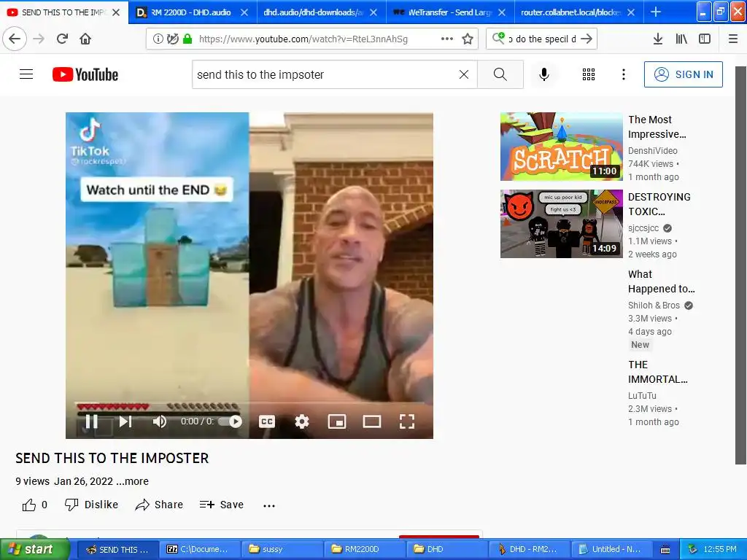This screenshot has width=747, height=560.
Task: Click the YouTube search magnifier button
Action: coord(500,74)
